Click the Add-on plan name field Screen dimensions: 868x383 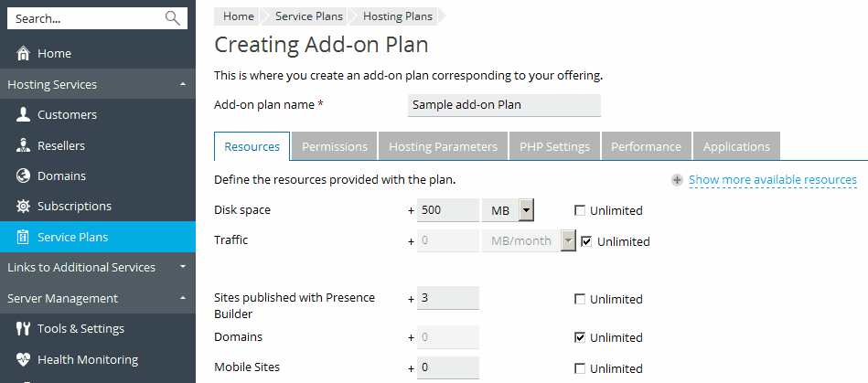click(x=504, y=105)
